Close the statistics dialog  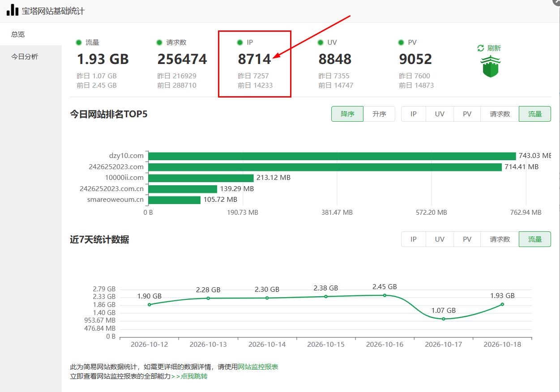[556, 2]
